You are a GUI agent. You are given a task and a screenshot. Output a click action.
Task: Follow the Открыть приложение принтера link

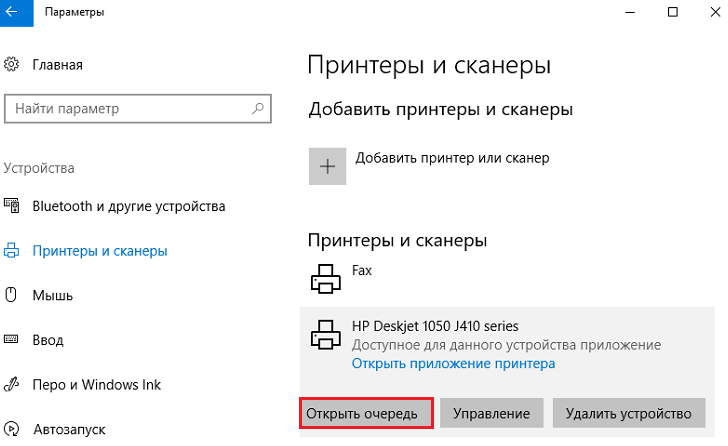(453, 364)
